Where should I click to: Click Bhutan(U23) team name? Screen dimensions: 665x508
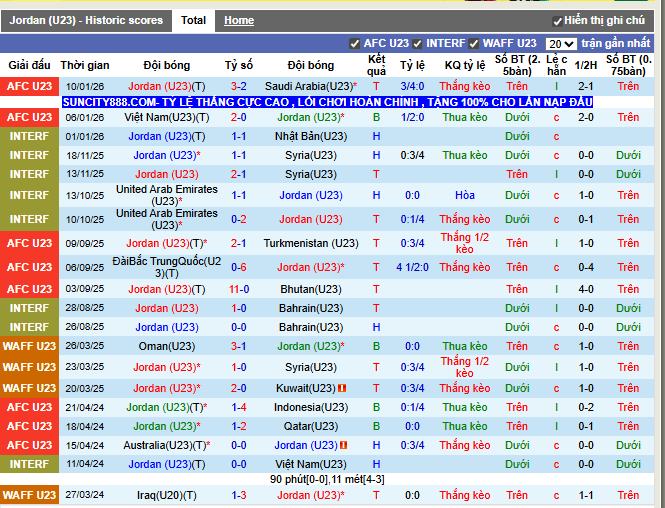311,289
